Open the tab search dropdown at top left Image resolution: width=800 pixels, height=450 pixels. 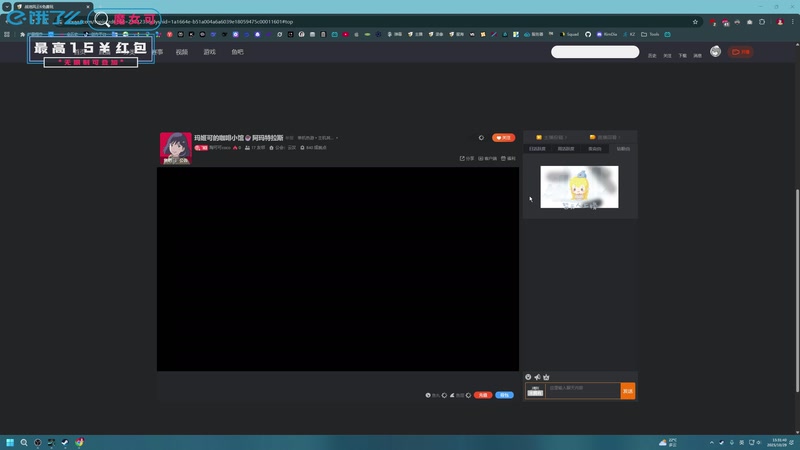[x=7, y=7]
